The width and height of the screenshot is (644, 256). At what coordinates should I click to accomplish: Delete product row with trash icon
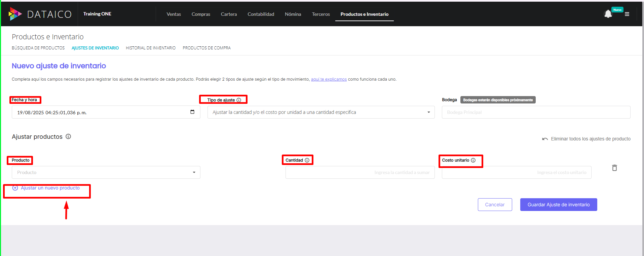click(614, 168)
